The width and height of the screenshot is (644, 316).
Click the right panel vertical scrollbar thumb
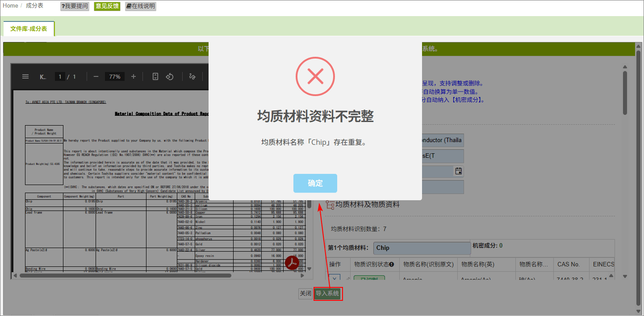[x=625, y=93]
